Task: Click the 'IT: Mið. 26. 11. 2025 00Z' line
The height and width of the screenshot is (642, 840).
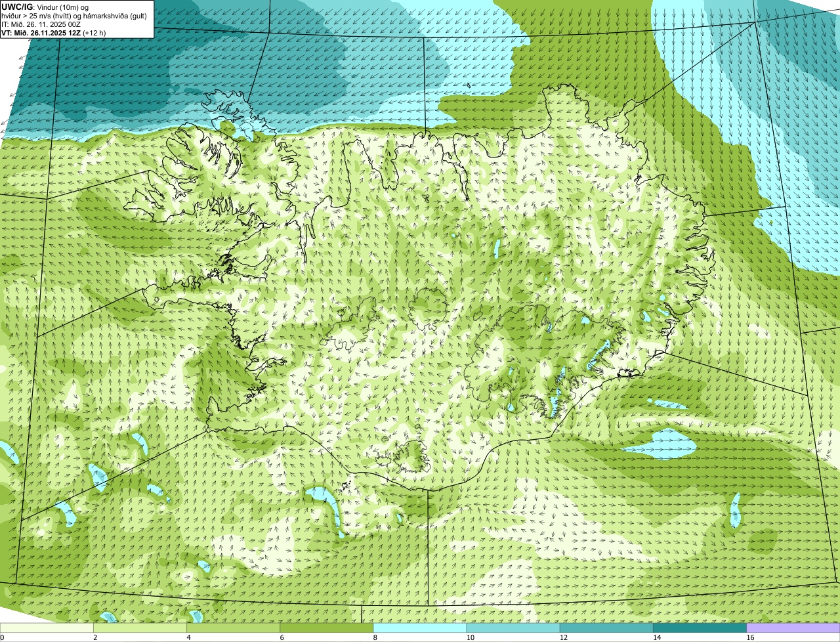Action: [x=41, y=24]
